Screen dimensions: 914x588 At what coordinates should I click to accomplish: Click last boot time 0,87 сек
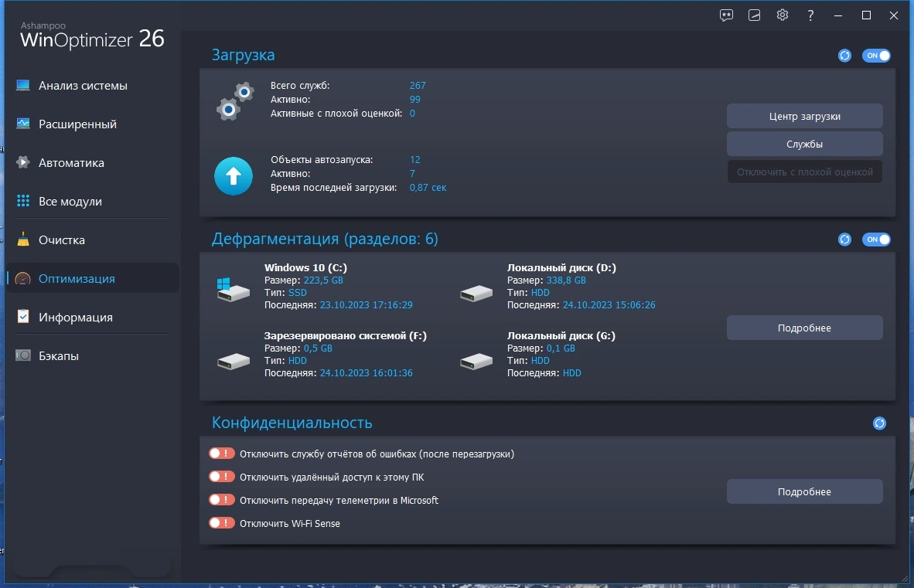coord(428,188)
